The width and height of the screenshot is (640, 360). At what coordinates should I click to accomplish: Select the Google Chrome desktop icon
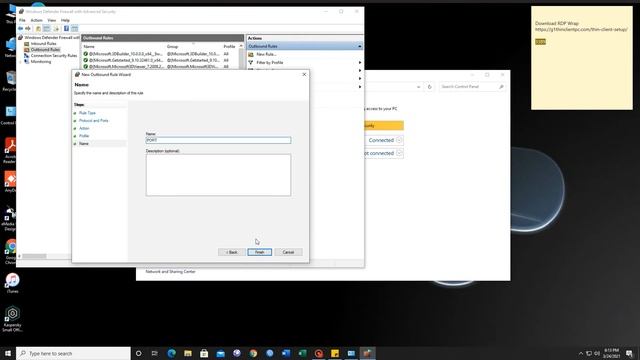11,252
